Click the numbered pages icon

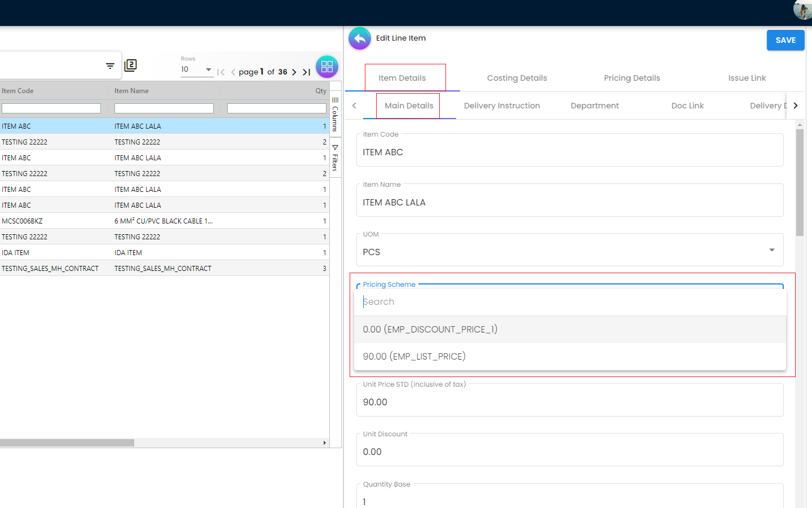(x=130, y=65)
